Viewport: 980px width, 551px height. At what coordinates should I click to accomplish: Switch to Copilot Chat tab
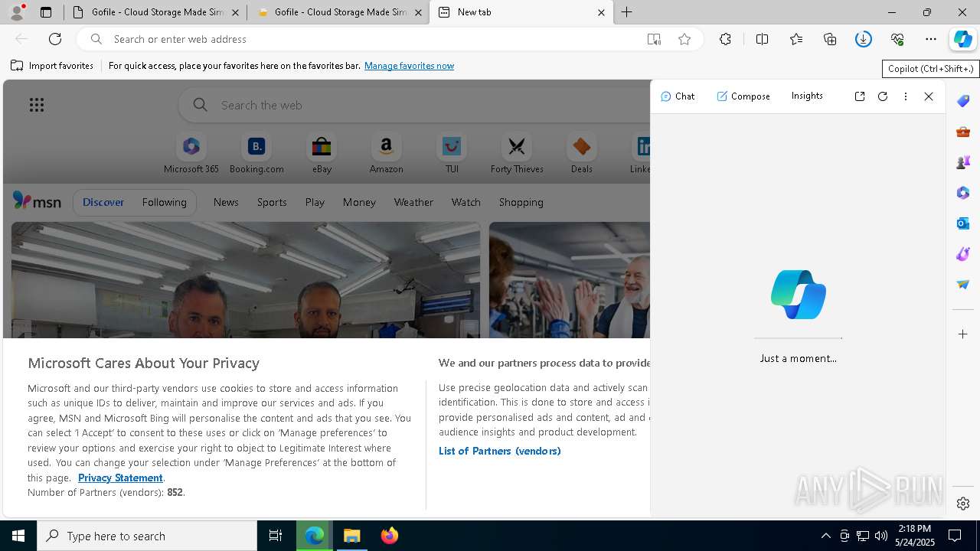click(678, 96)
